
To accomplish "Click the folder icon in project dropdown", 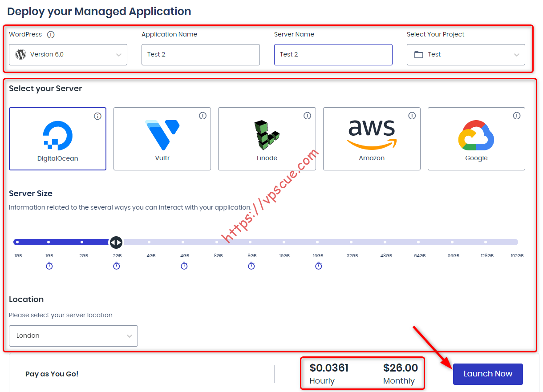I will (x=419, y=55).
